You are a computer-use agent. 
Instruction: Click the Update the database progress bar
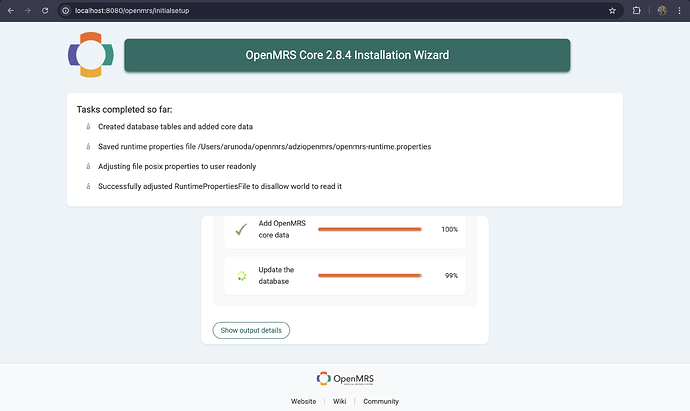pos(370,276)
